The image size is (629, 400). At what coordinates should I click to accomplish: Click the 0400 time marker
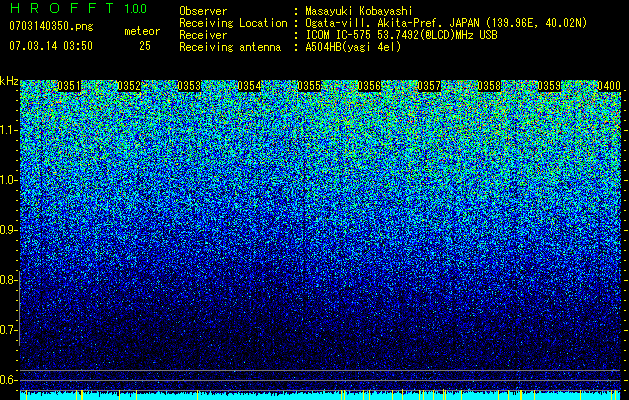coord(609,86)
